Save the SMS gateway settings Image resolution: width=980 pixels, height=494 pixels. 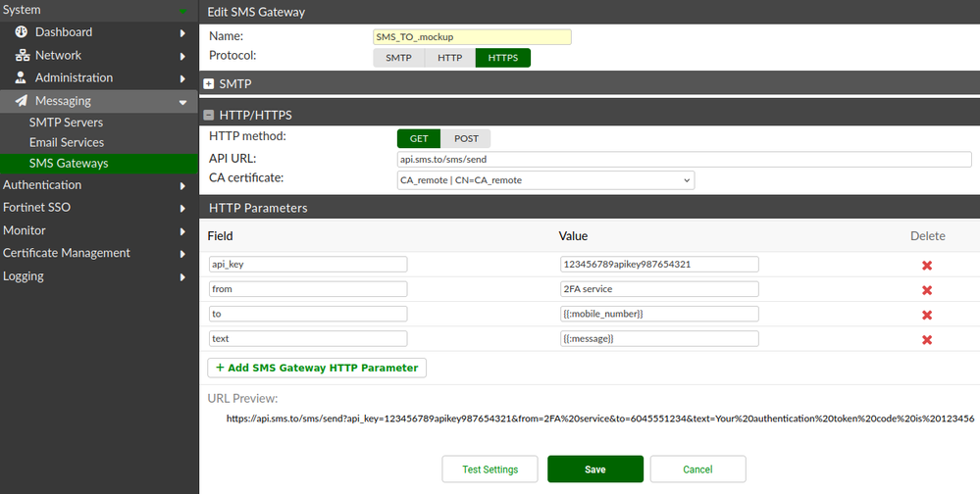pos(594,469)
